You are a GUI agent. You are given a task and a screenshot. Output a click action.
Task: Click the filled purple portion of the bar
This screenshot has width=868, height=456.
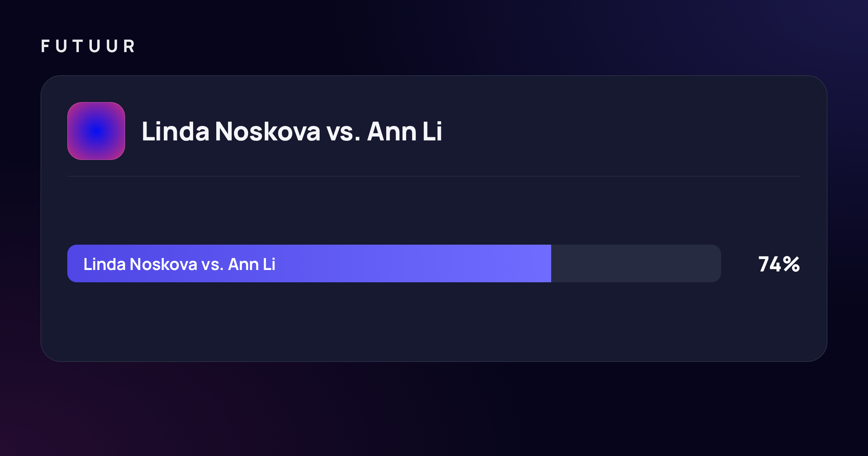click(x=309, y=263)
